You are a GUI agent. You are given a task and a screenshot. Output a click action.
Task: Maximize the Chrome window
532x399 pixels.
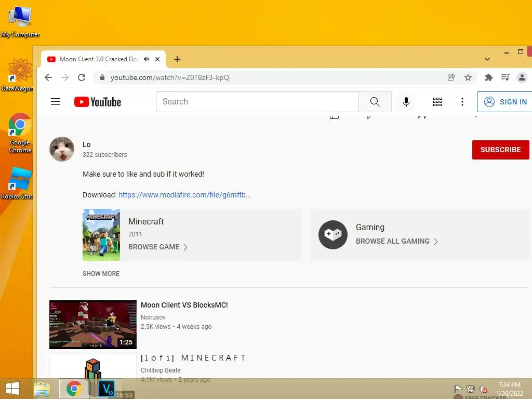(521, 51)
